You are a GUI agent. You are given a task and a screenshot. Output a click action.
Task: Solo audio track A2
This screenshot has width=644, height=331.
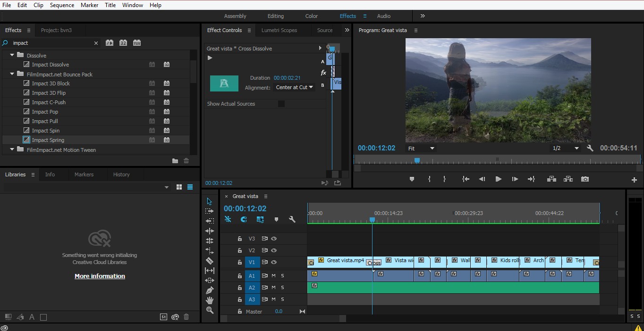[283, 287]
